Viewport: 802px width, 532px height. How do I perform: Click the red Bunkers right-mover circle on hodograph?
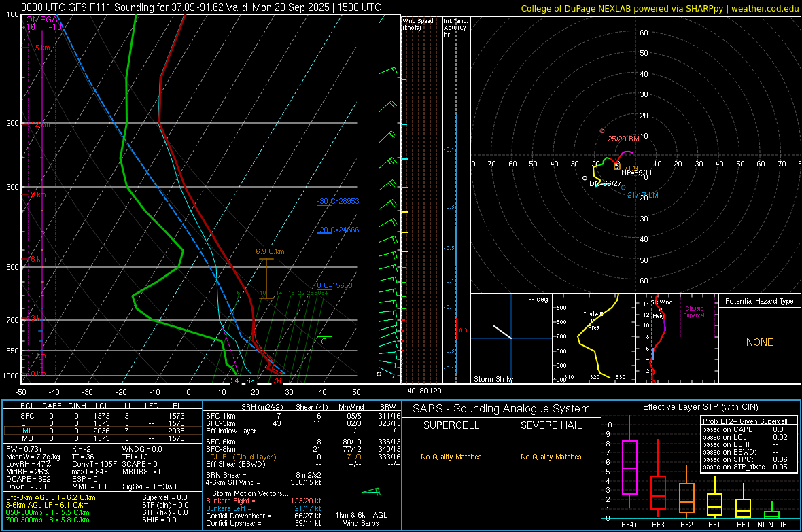[x=602, y=131]
